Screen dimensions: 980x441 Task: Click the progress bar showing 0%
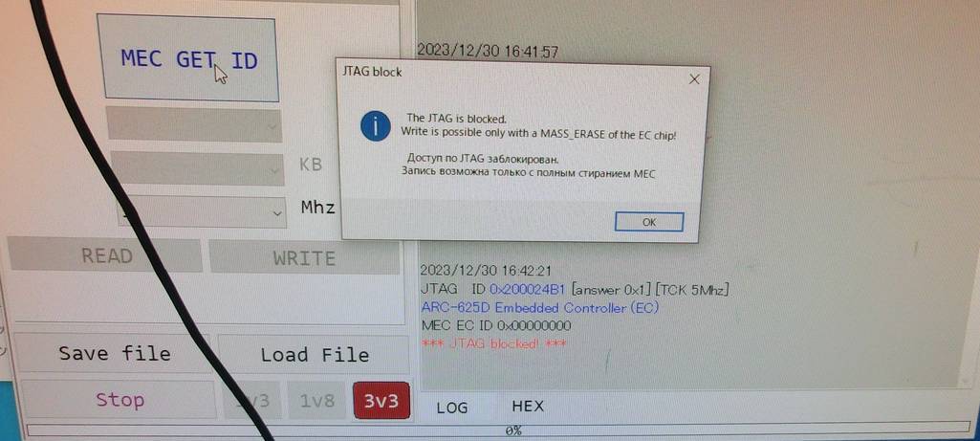pos(500,430)
